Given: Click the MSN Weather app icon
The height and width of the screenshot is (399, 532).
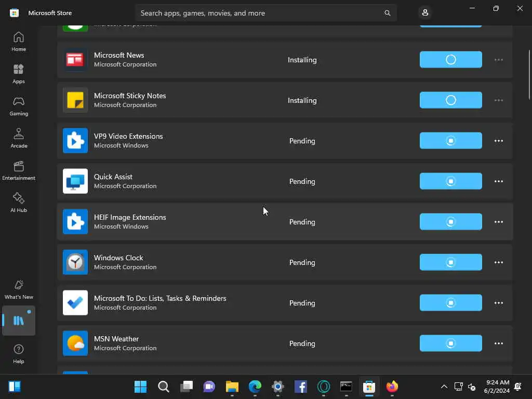Looking at the screenshot, I should click(x=75, y=343).
